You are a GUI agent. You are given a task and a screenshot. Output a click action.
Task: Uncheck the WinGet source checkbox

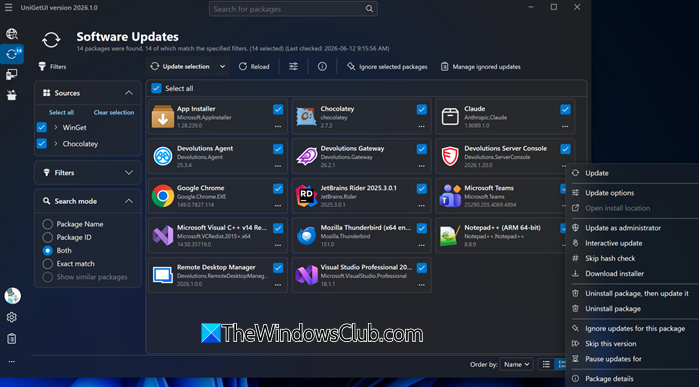42,127
